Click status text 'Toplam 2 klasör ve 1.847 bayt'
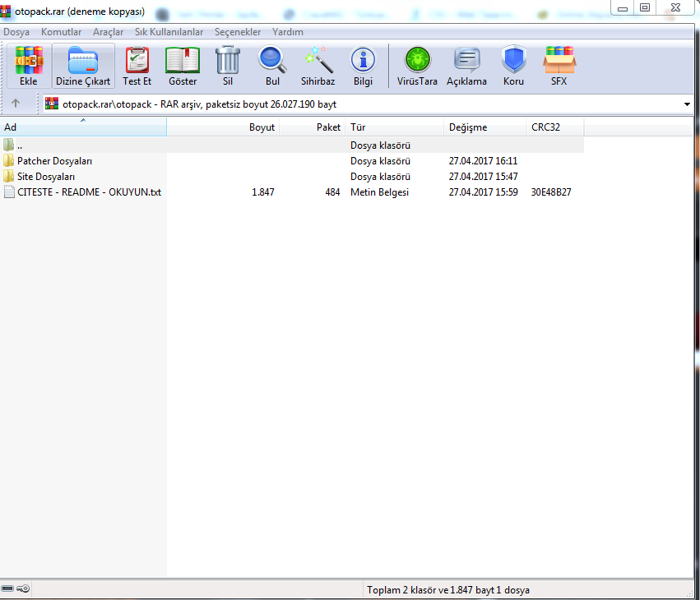 (430, 590)
